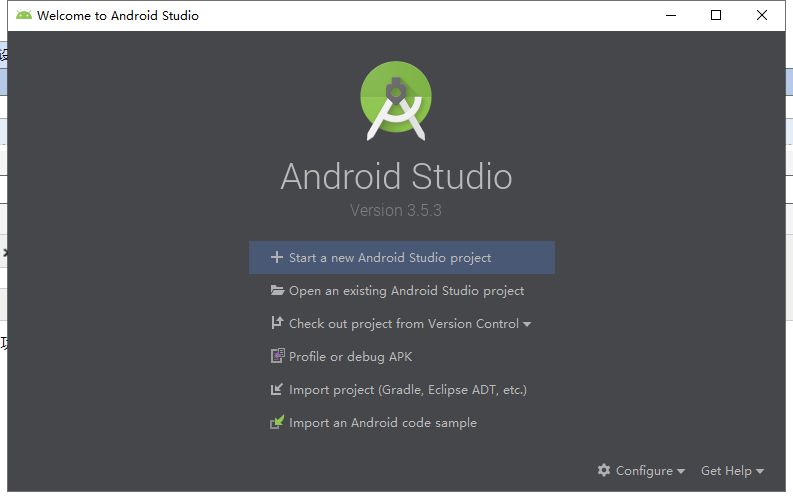This screenshot has width=793, height=499.
Task: Maximize the Welcome to Android Studio window
Action: click(x=716, y=15)
